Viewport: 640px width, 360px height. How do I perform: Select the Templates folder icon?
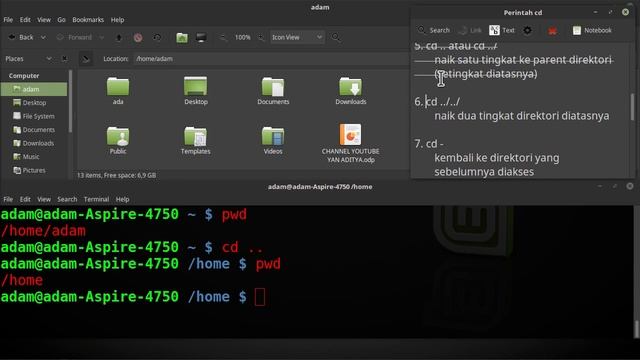point(196,140)
